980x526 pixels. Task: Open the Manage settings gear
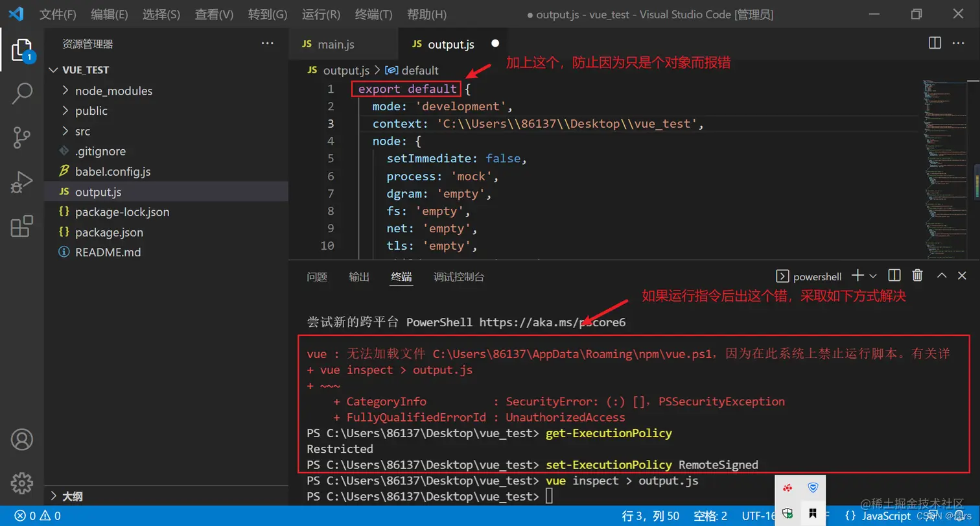(x=21, y=483)
